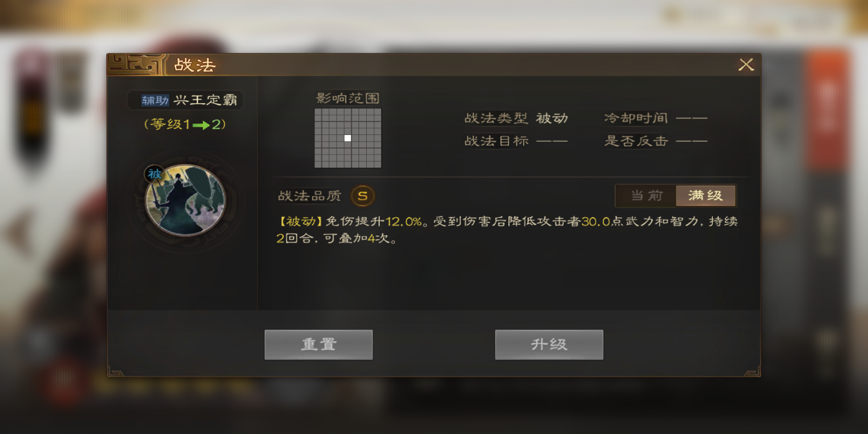This screenshot has width=868, height=434.
Task: Switch to 当前 current level view
Action: click(646, 196)
